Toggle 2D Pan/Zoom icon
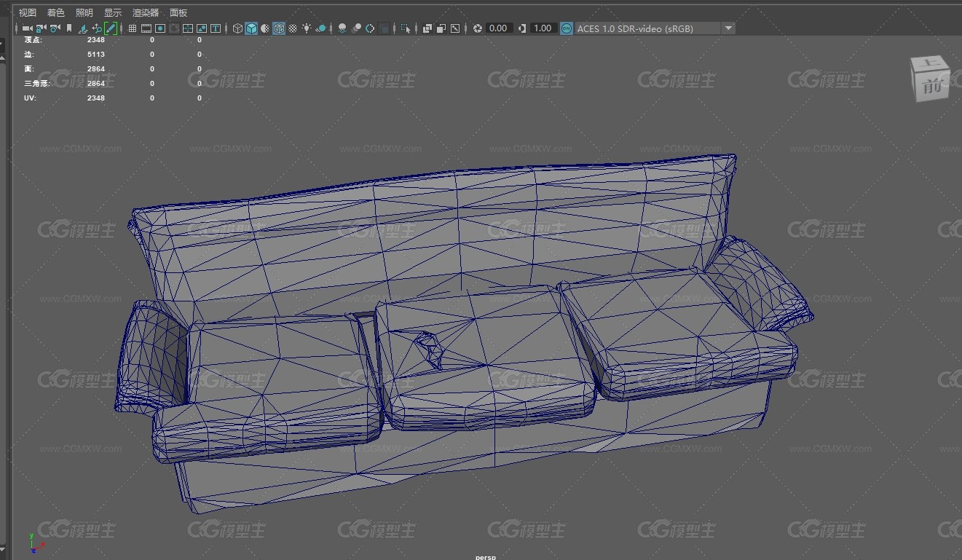 97,28
